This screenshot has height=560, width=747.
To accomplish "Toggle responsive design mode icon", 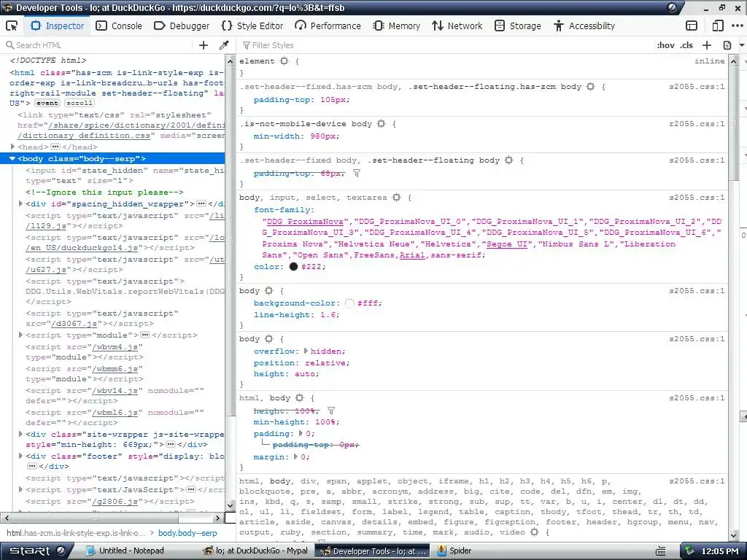I will point(718,26).
